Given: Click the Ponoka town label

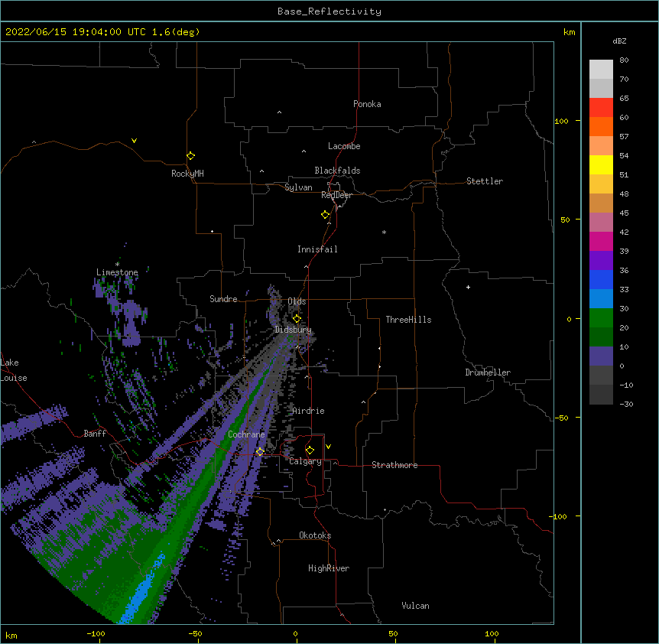Looking at the screenshot, I should (367, 104).
